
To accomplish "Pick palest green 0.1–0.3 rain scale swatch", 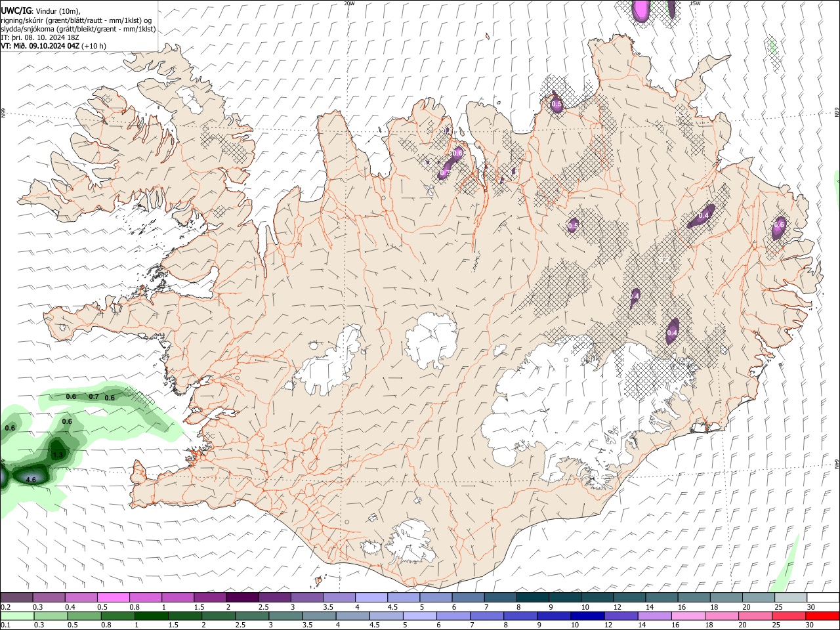I will pyautogui.click(x=17, y=616).
